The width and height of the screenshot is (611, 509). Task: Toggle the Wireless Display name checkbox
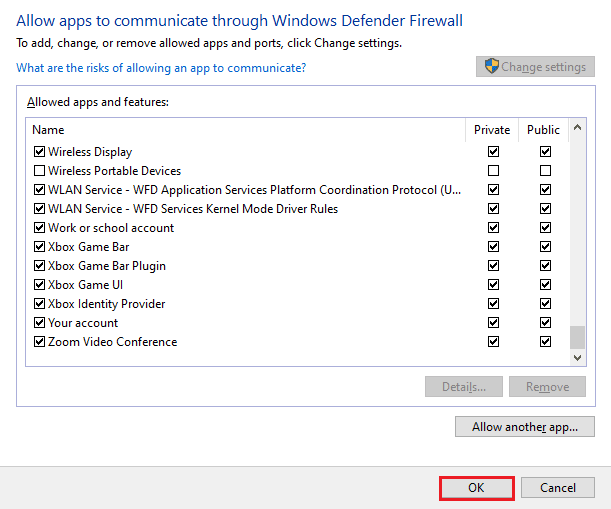pos(40,152)
